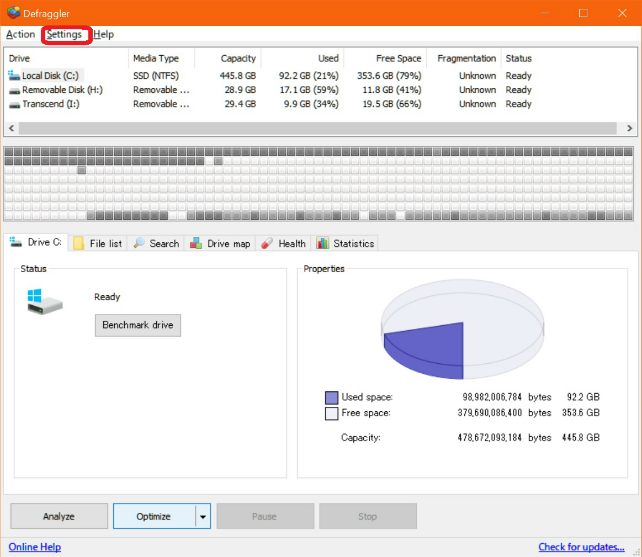Switch to the Health tab
642x557 pixels.
(x=283, y=243)
